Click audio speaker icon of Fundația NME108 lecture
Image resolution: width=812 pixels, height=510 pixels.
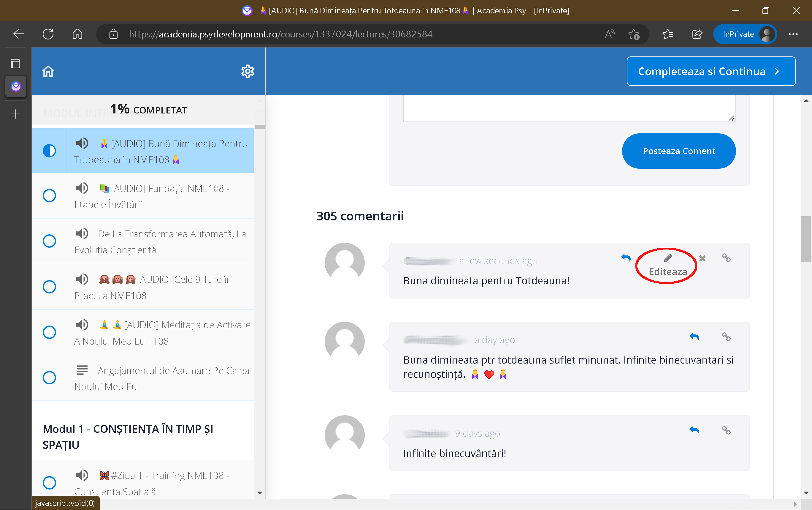click(82, 188)
